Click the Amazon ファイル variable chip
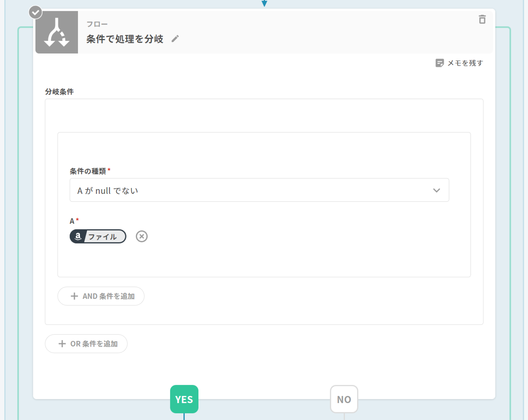 coord(98,236)
